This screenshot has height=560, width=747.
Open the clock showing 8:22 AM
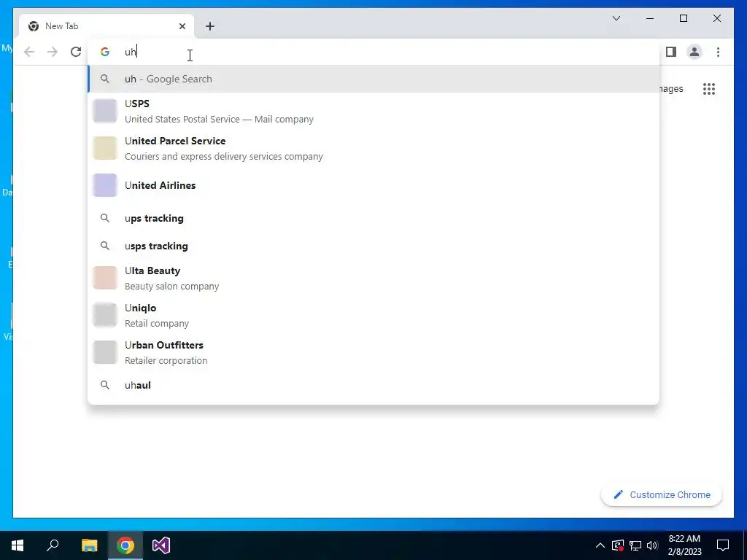[x=684, y=545]
